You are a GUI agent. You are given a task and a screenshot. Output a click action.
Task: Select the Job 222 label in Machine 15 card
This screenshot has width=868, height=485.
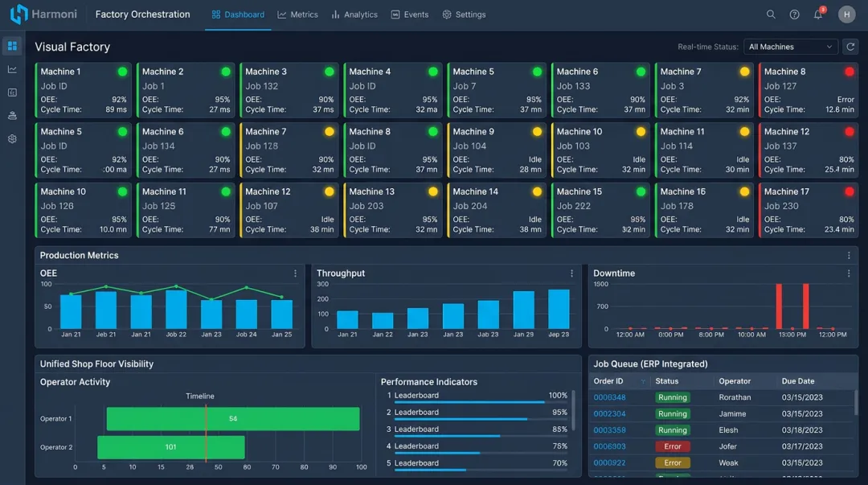pos(574,206)
